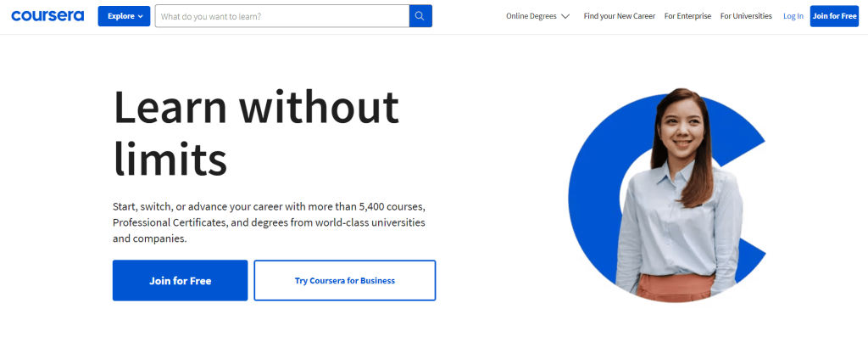Viewport: 868px width, 342px height.
Task: Expand the chevron beside Online Degrees
Action: tap(565, 17)
